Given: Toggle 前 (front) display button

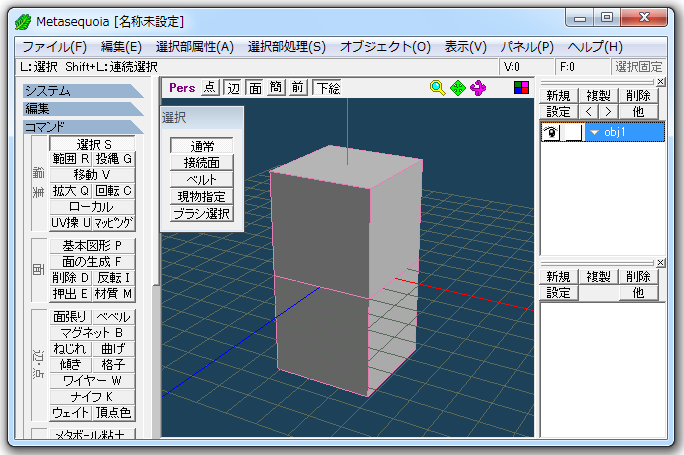Looking at the screenshot, I should [298, 88].
